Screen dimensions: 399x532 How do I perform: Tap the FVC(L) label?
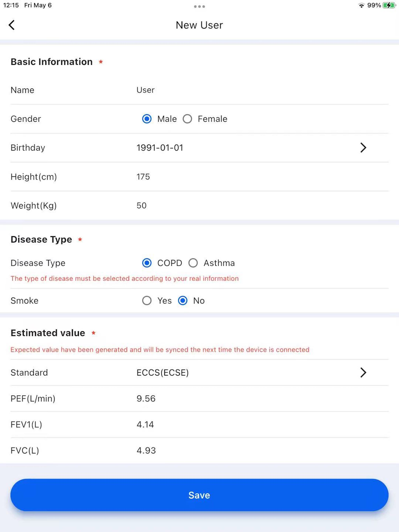pos(25,450)
